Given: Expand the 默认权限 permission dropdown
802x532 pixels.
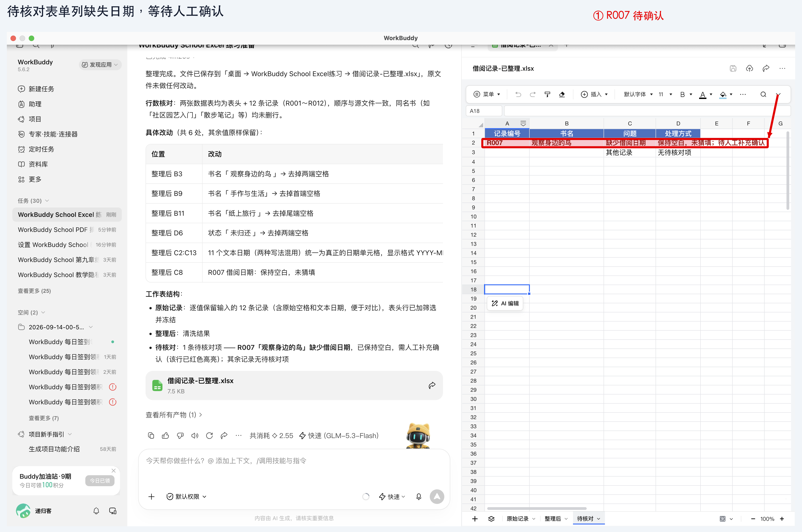Looking at the screenshot, I should click(186, 496).
